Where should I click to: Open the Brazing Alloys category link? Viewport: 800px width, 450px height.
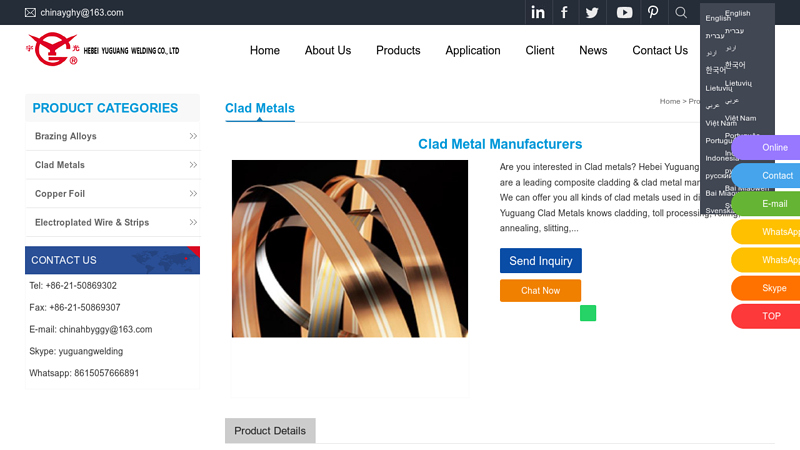(x=66, y=136)
